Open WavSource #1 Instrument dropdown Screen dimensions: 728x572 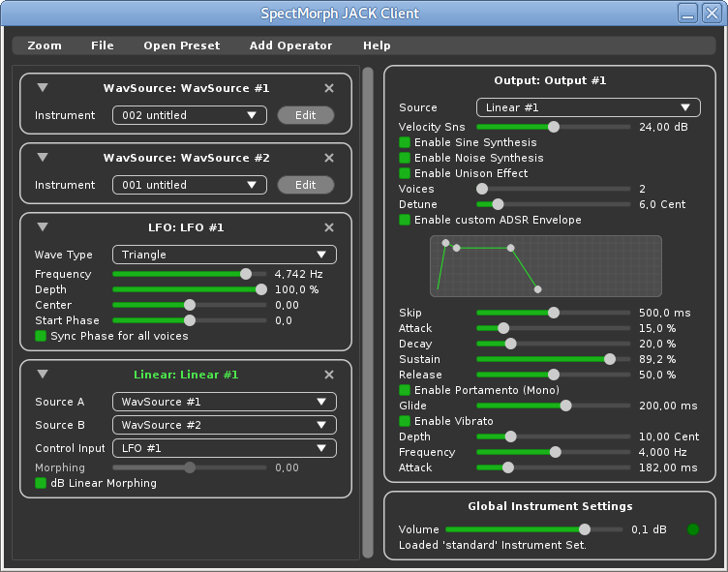coord(190,115)
